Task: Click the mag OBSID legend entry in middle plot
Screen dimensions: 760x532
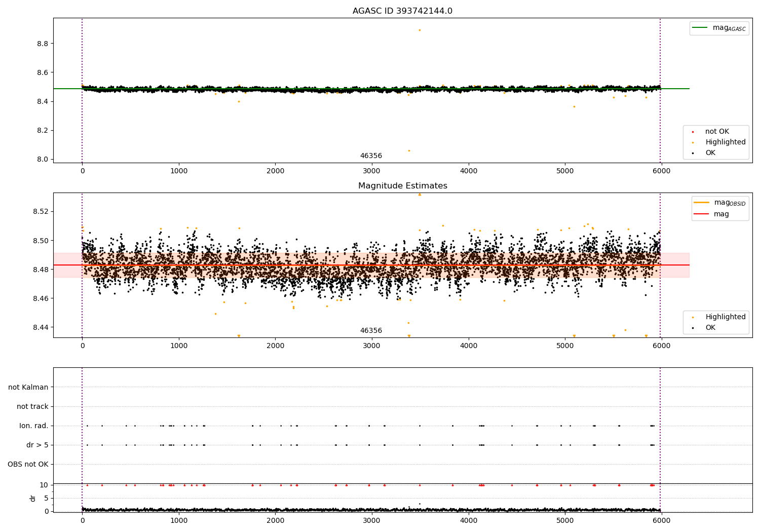Action: coord(720,203)
